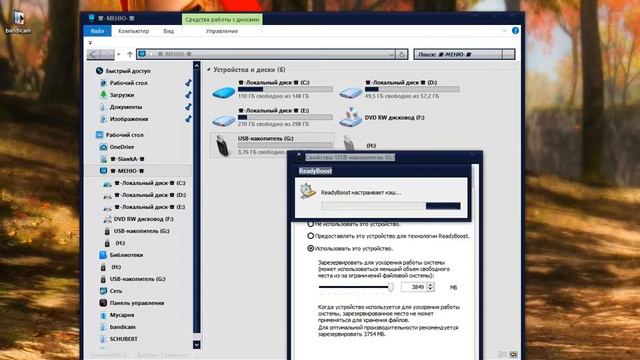Switch to details view icon
The image size is (640, 360).
[502, 354]
